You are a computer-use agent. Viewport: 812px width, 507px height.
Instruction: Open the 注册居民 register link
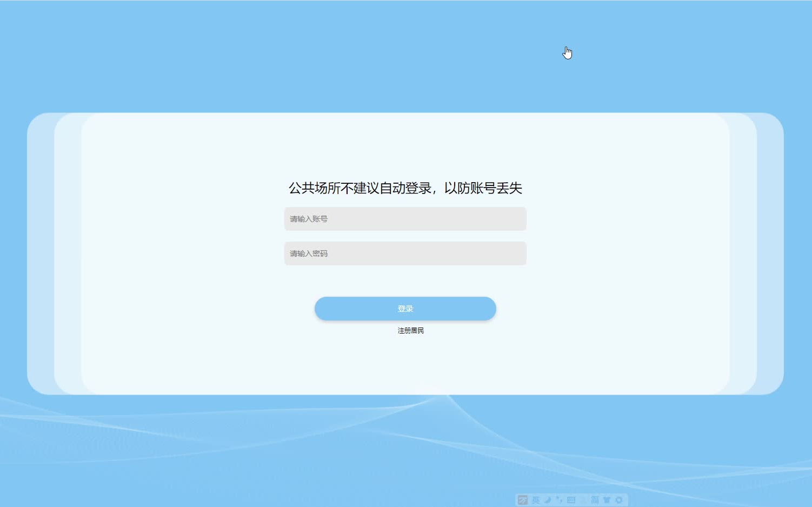(411, 330)
